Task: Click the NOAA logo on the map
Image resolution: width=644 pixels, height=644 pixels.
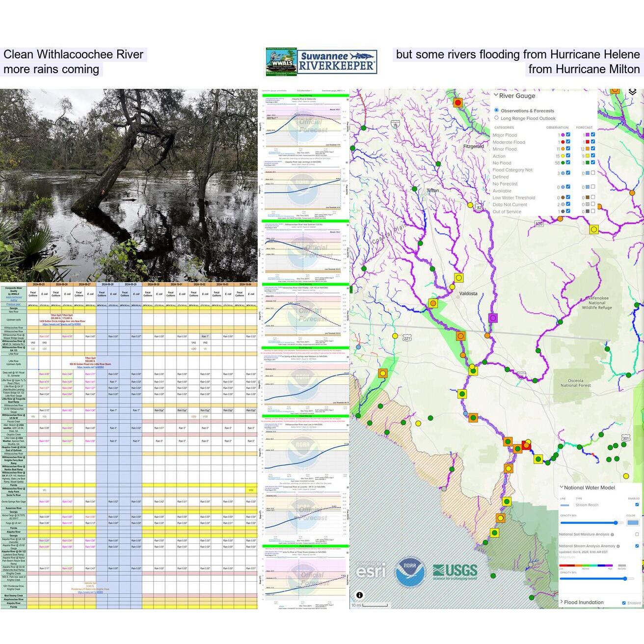Action: pyautogui.click(x=410, y=572)
